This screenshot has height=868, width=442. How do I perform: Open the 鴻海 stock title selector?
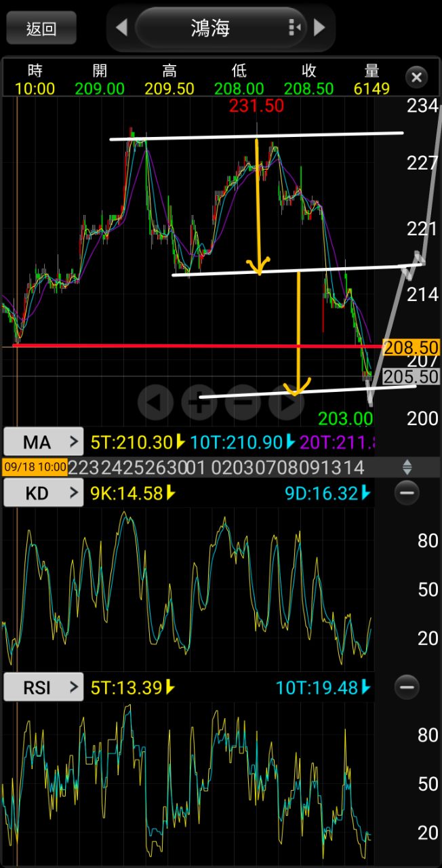point(220,28)
